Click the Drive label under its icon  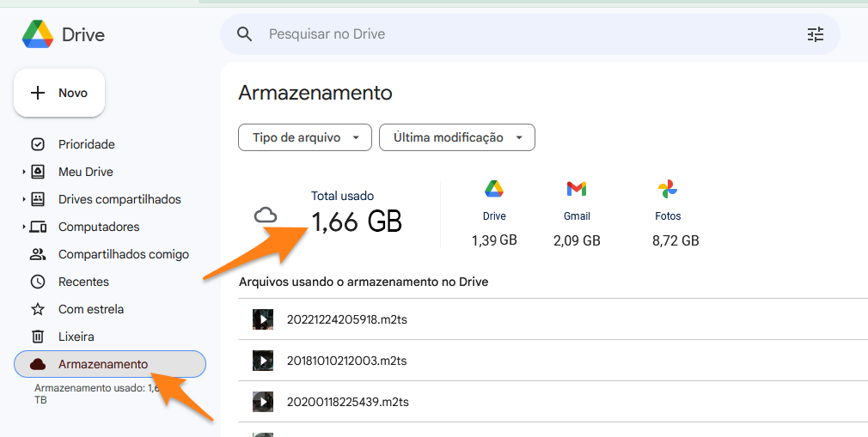click(x=494, y=216)
